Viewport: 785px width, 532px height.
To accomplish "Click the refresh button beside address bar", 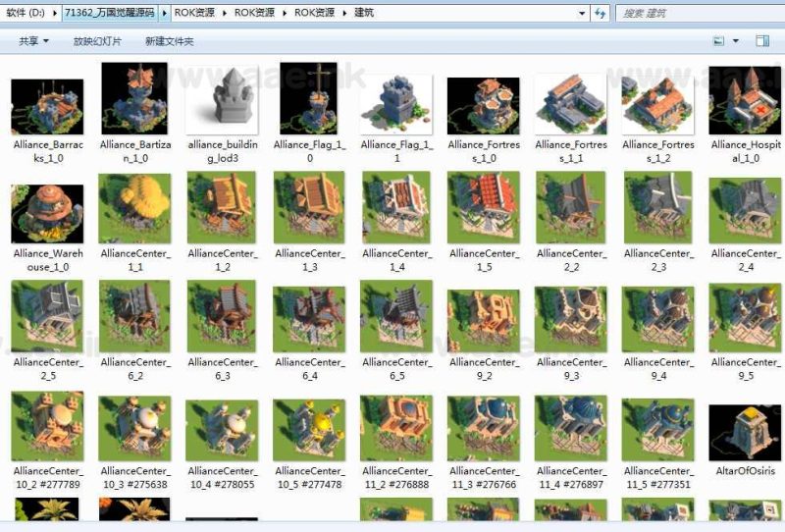I will (599, 14).
